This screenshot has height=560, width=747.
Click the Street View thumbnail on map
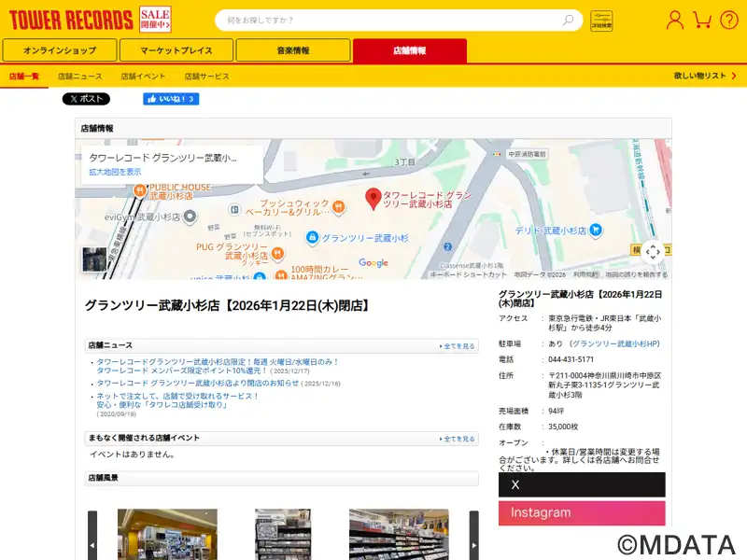coord(93,259)
